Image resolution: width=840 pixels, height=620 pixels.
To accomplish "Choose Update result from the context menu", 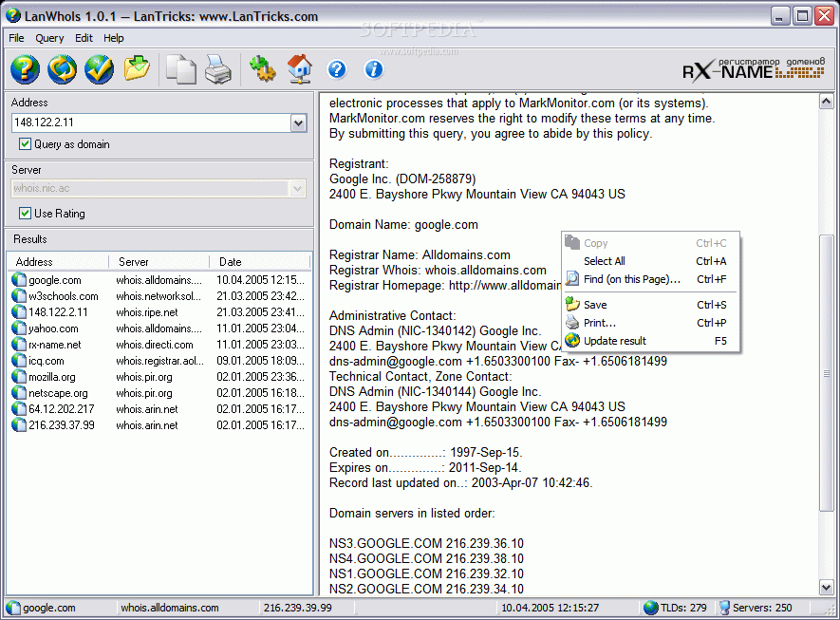I will pyautogui.click(x=651, y=341).
